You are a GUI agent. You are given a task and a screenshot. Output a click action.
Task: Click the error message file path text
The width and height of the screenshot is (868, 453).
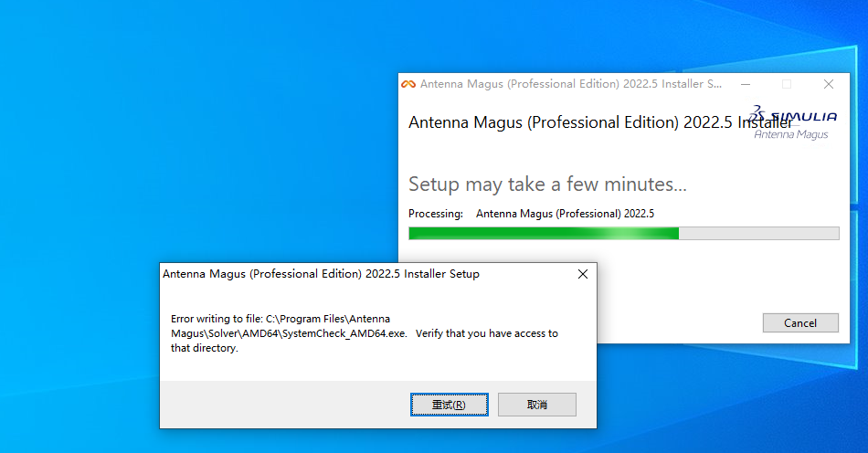point(365,333)
